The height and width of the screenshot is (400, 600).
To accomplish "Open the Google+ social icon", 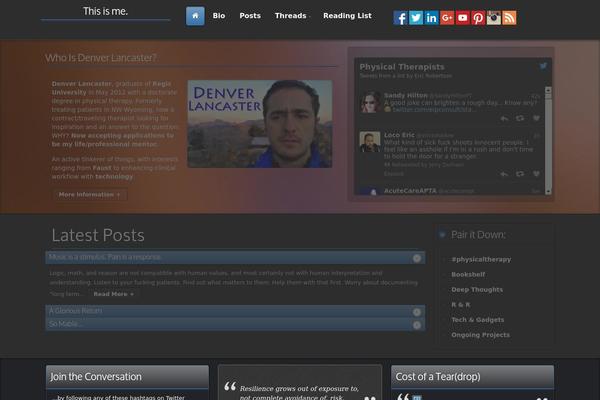I will click(x=447, y=18).
